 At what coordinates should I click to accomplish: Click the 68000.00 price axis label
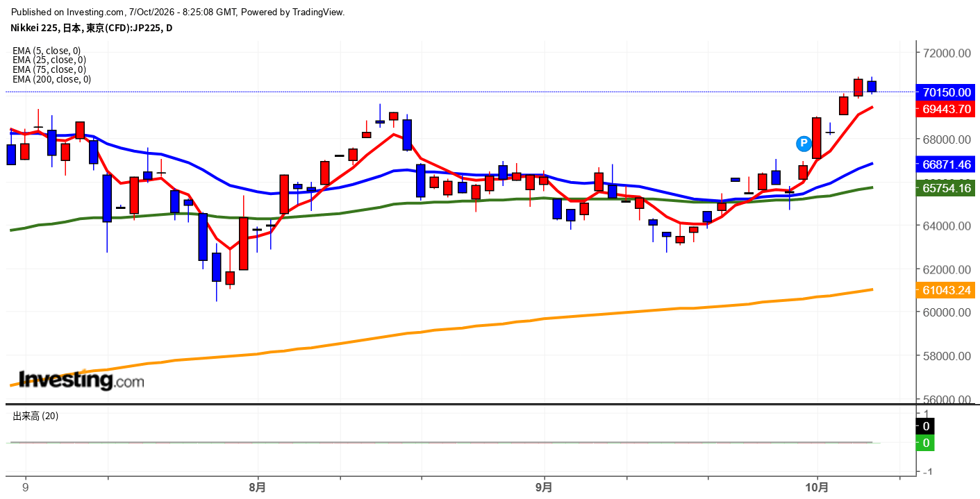pyautogui.click(x=946, y=139)
